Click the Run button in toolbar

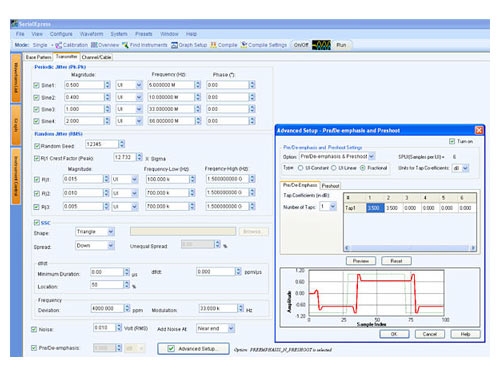341,45
